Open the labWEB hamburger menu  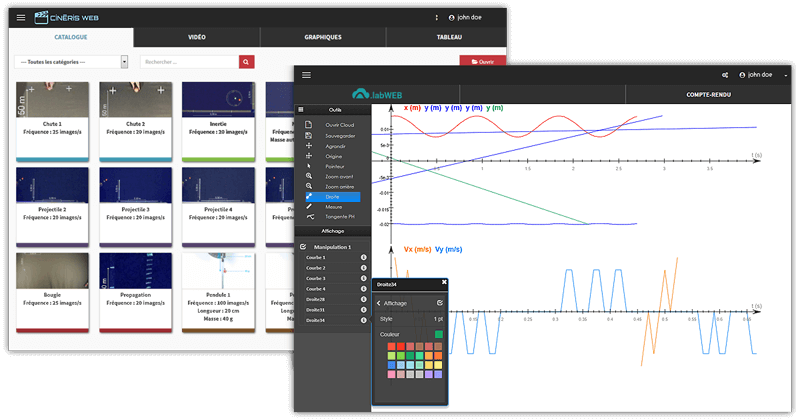pos(306,75)
